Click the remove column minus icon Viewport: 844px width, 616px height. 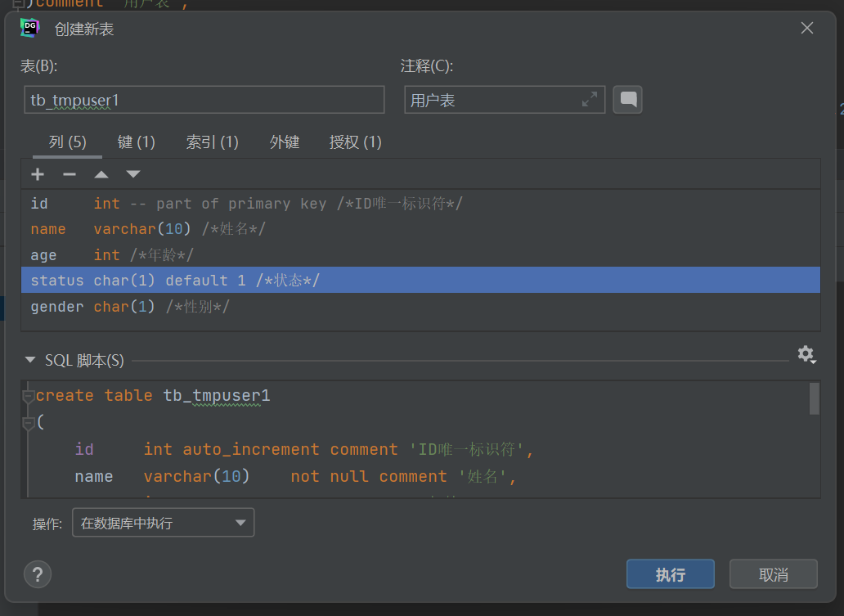click(x=70, y=174)
